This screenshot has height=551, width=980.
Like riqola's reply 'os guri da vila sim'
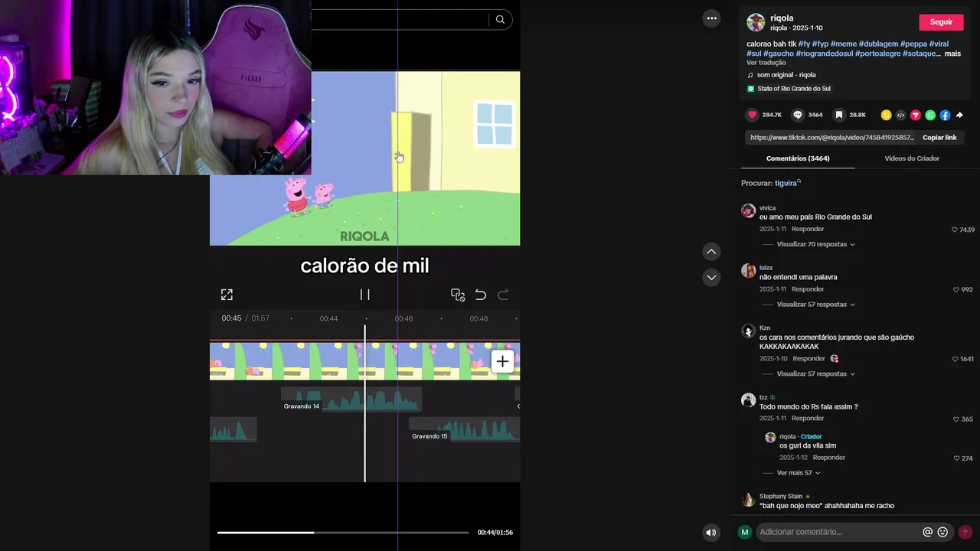956,458
